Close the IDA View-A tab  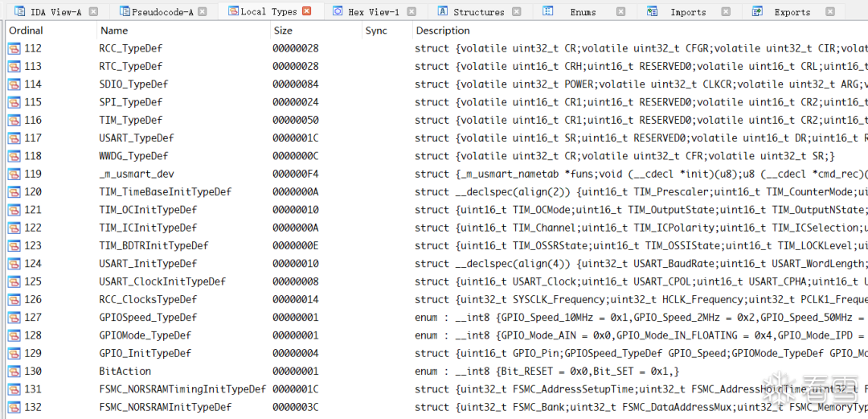(93, 11)
